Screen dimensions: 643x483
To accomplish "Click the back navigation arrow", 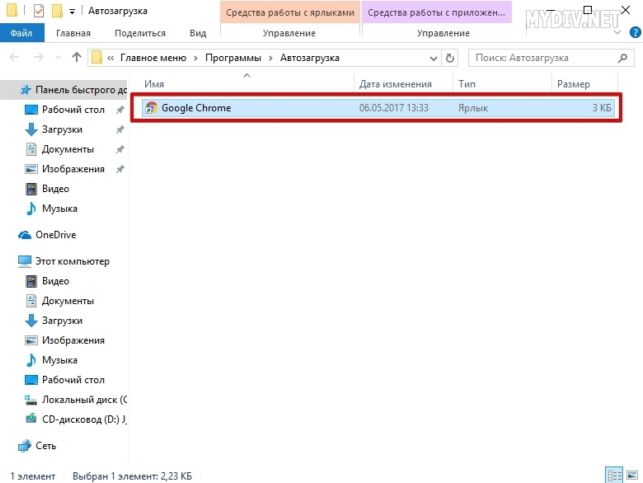I will pyautogui.click(x=14, y=57).
